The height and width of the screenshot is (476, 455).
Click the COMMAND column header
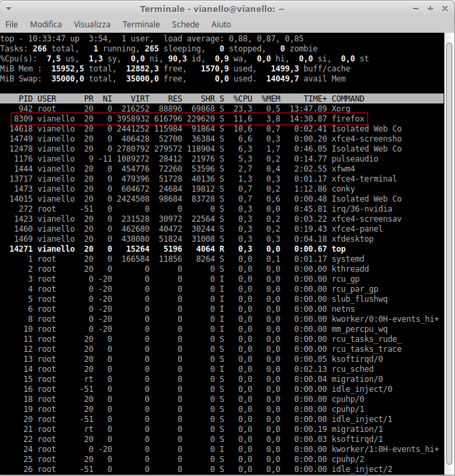click(348, 99)
